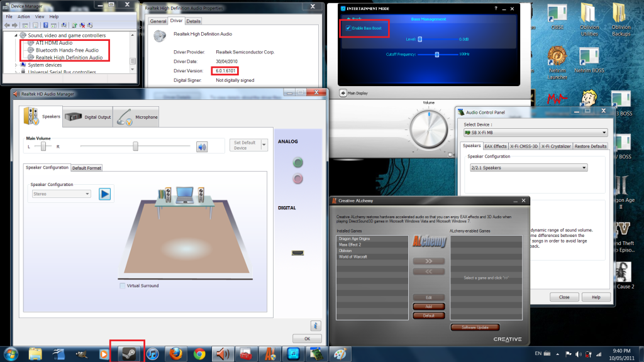
Task: Open red toolbox taskbar application
Action: 247,353
